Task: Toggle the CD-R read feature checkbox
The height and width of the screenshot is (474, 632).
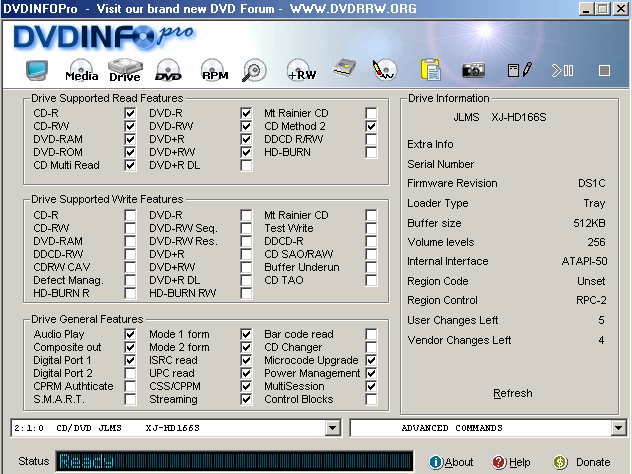Action: click(x=130, y=113)
